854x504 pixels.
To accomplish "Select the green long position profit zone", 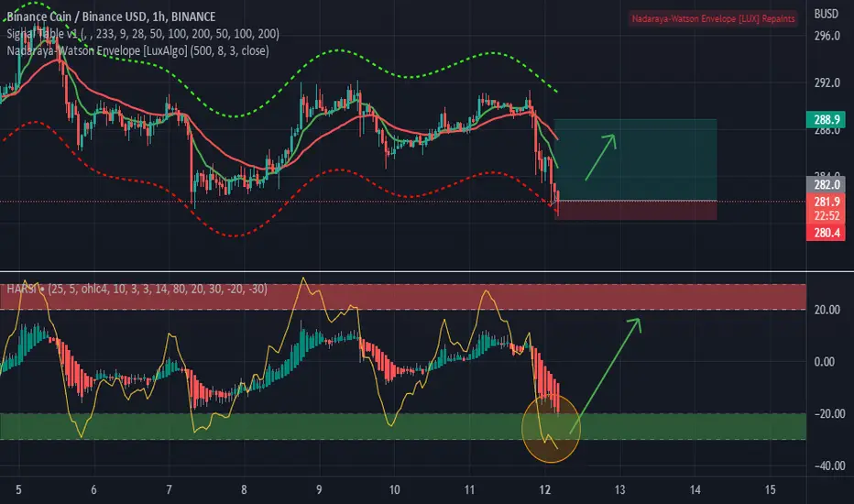I will pos(636,159).
